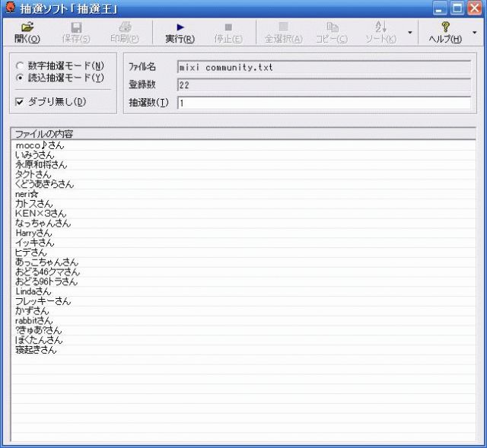
Task: Select the row カトスさん
Action: point(243,204)
